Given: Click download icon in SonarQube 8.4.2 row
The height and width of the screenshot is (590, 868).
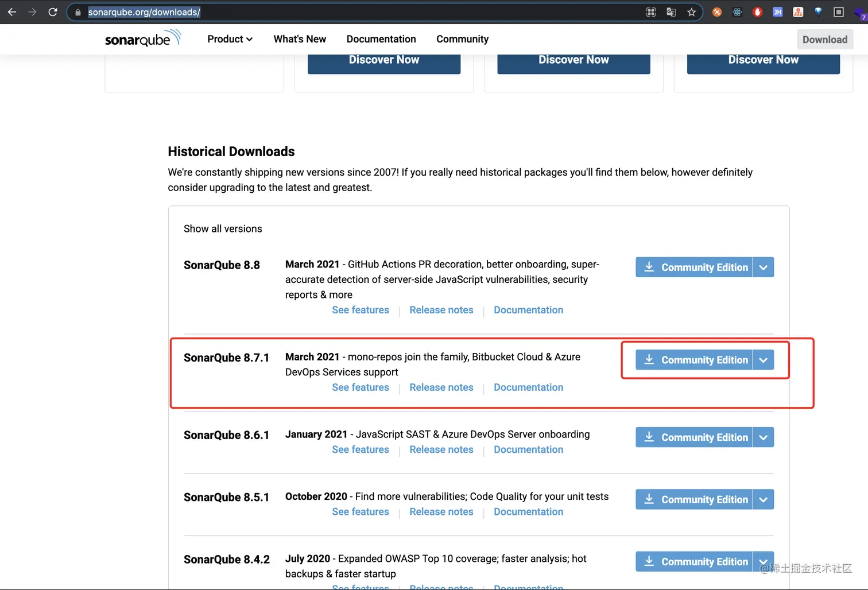Looking at the screenshot, I should 649,561.
